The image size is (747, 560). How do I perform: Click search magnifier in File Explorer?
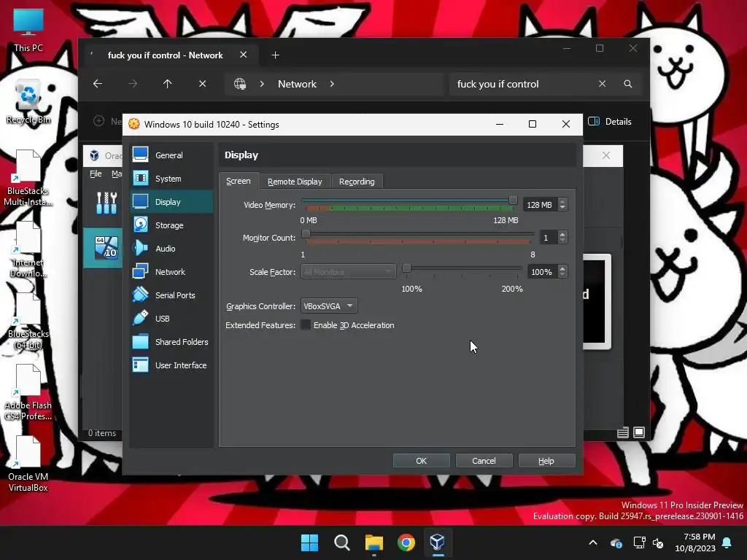pos(628,84)
